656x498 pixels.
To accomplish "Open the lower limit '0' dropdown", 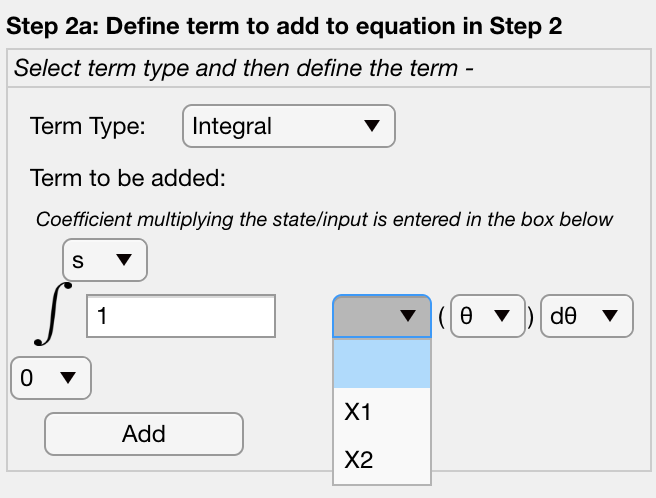I will click(51, 378).
